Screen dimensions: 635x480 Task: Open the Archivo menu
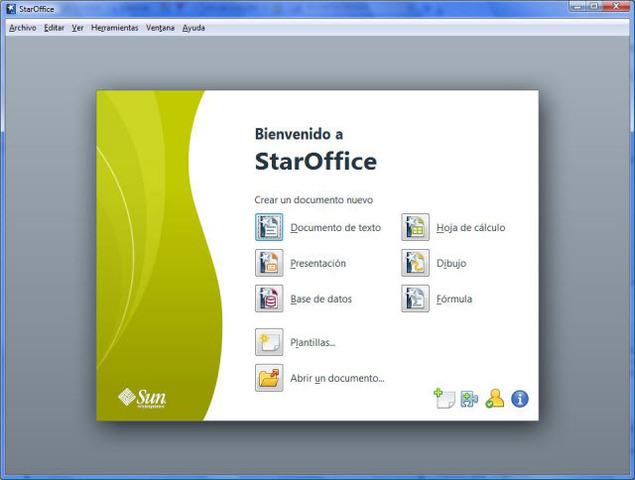23,28
